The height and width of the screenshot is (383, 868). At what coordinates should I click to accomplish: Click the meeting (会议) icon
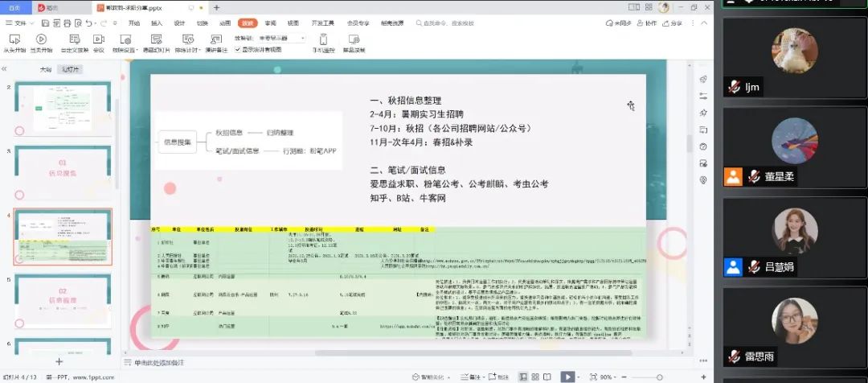(x=99, y=42)
